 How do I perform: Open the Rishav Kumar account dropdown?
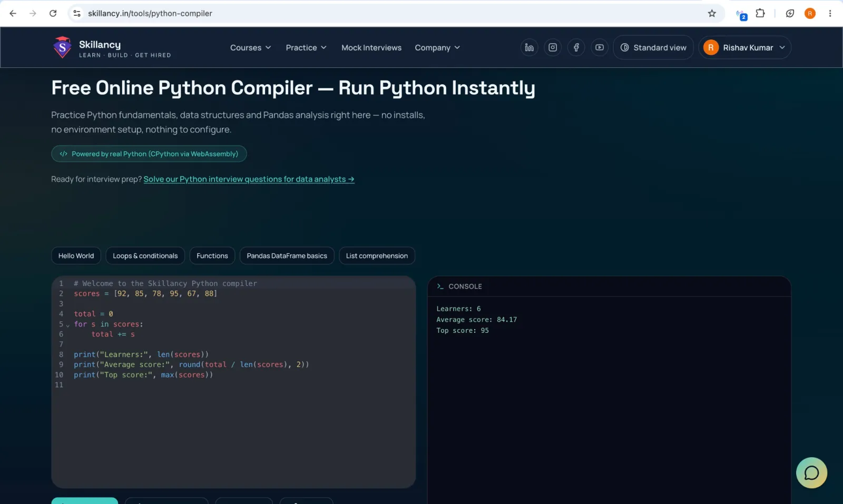[744, 47]
